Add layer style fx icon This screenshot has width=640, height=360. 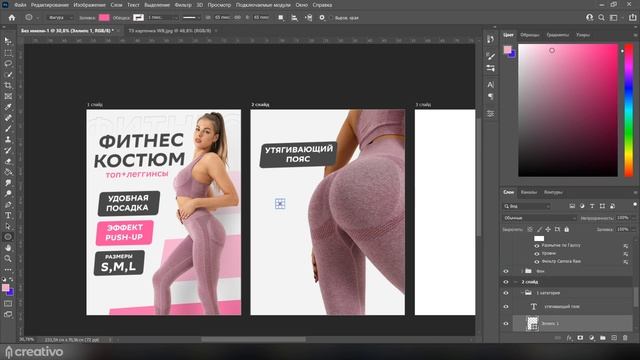(x=569, y=338)
